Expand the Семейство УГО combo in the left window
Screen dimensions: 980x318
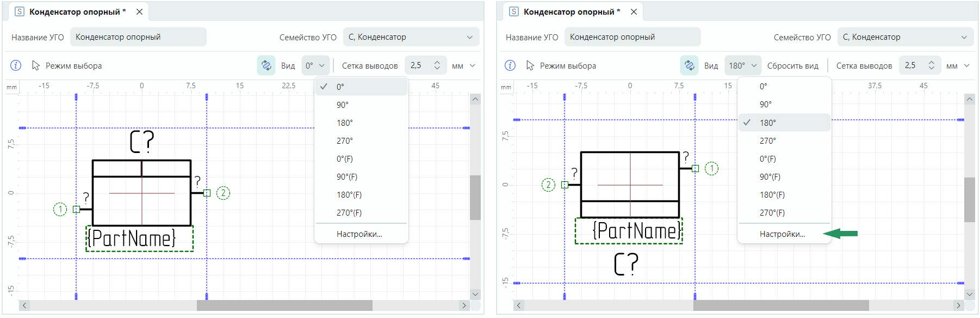click(411, 37)
